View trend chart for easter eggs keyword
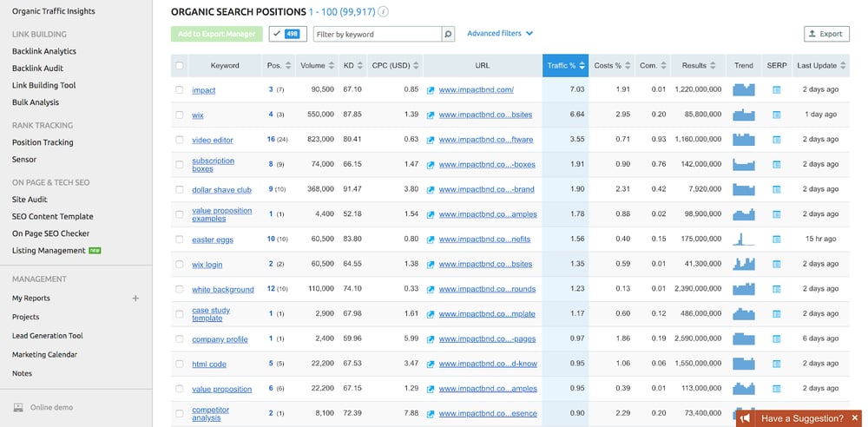Image resolution: width=868 pixels, height=427 pixels. 744,240
